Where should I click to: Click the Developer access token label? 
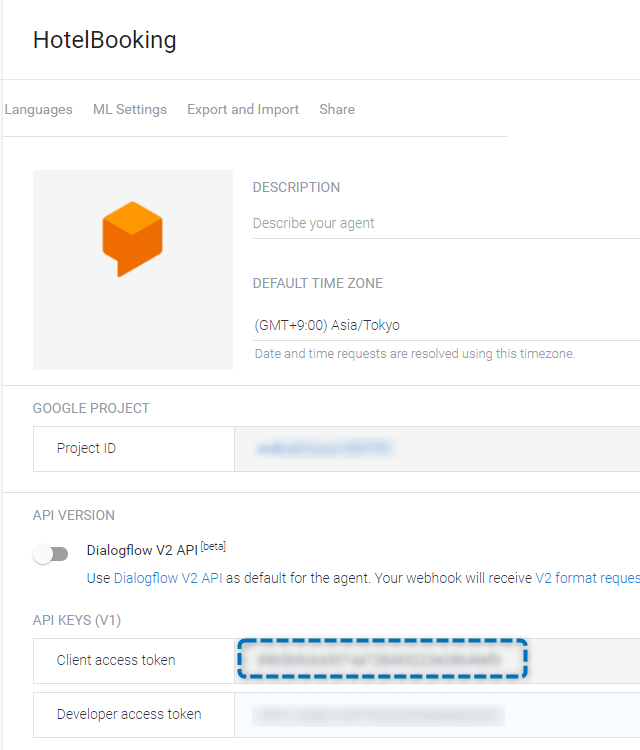129,714
